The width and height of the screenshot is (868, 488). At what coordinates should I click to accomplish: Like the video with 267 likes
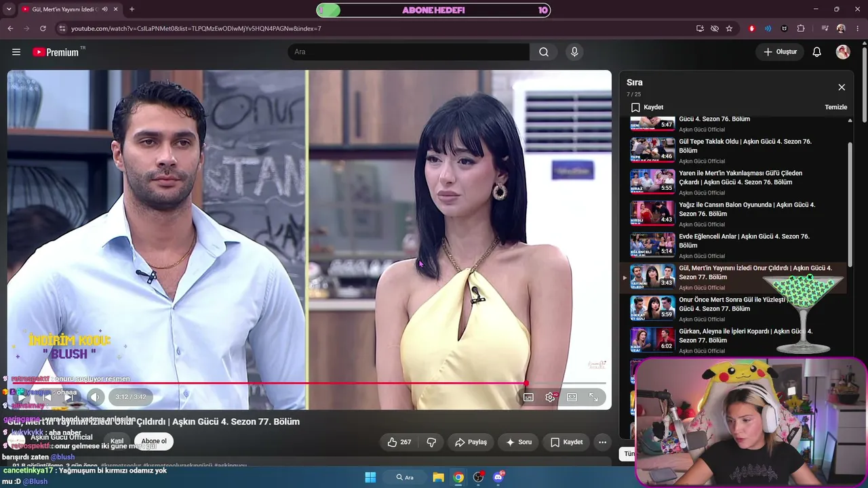point(399,442)
